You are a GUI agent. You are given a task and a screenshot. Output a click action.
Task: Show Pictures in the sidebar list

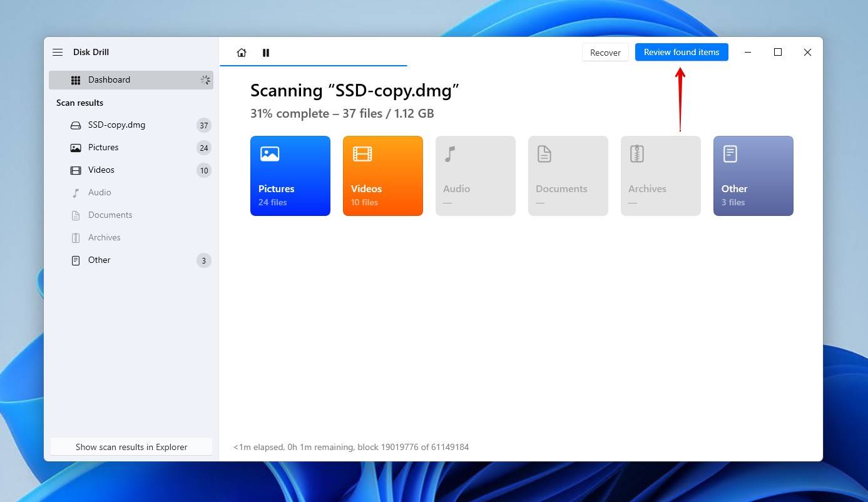tap(131, 148)
